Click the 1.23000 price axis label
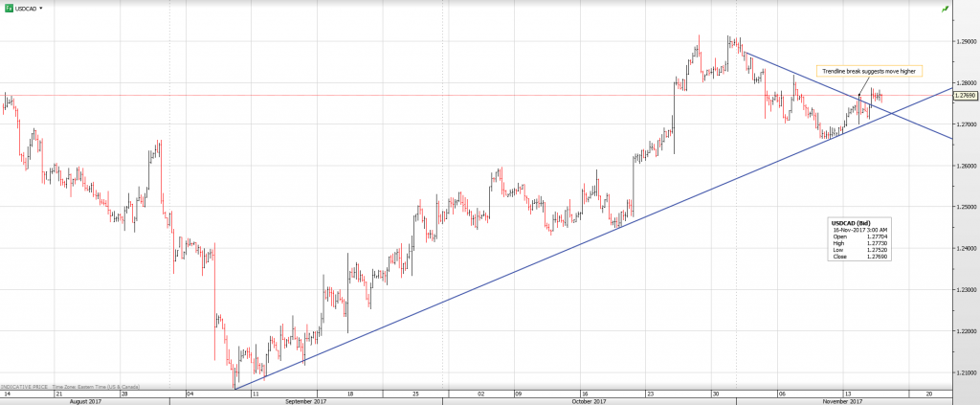This screenshot has height=405, width=980. coord(966,289)
